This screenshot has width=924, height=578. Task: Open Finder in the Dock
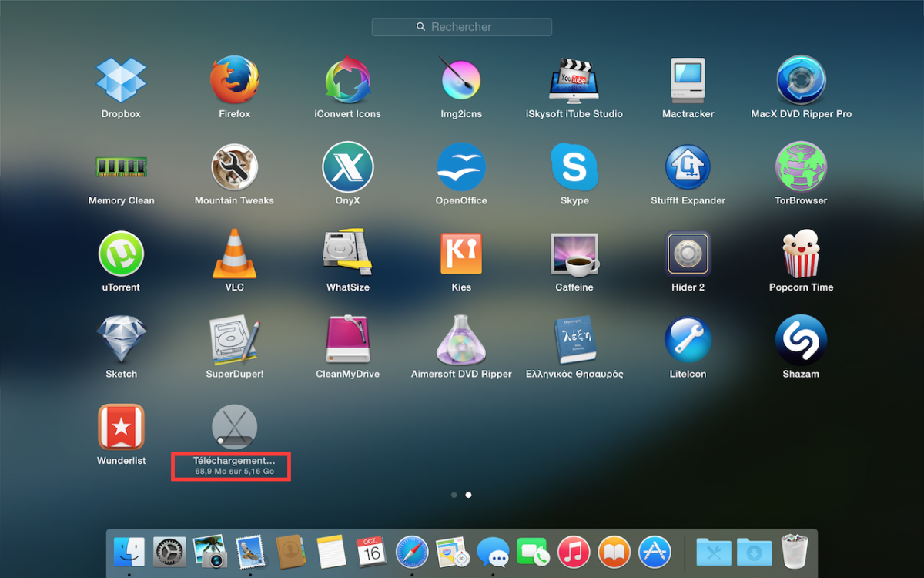click(x=129, y=552)
